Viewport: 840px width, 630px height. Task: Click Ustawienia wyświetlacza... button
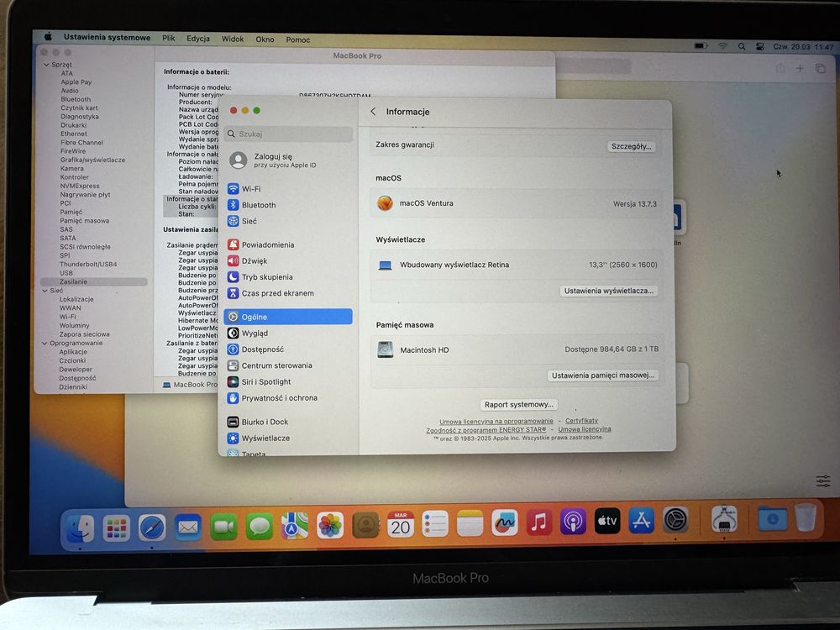(608, 291)
